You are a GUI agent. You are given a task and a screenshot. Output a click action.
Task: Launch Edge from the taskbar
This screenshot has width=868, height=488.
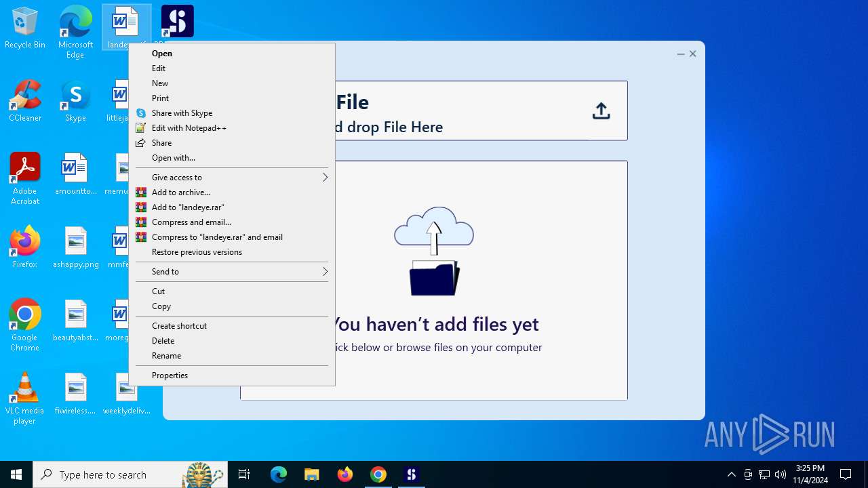pos(279,474)
